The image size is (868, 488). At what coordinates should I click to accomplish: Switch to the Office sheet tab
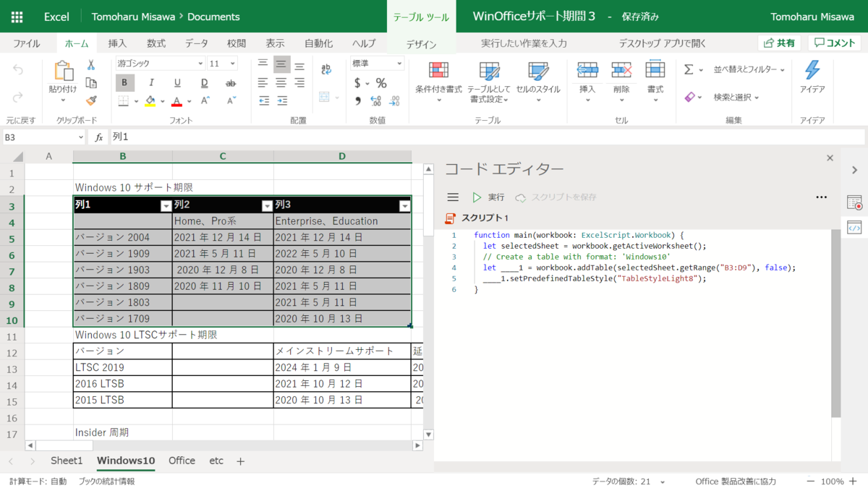pyautogui.click(x=181, y=461)
